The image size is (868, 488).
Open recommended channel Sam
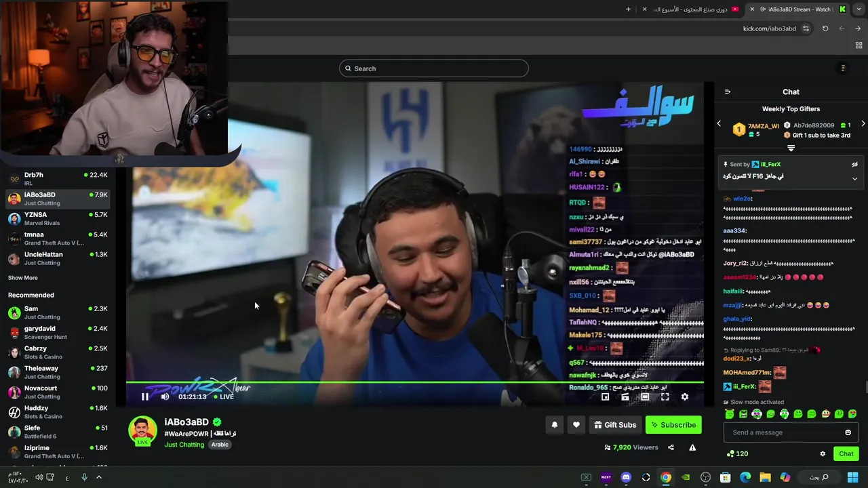pyautogui.click(x=57, y=312)
